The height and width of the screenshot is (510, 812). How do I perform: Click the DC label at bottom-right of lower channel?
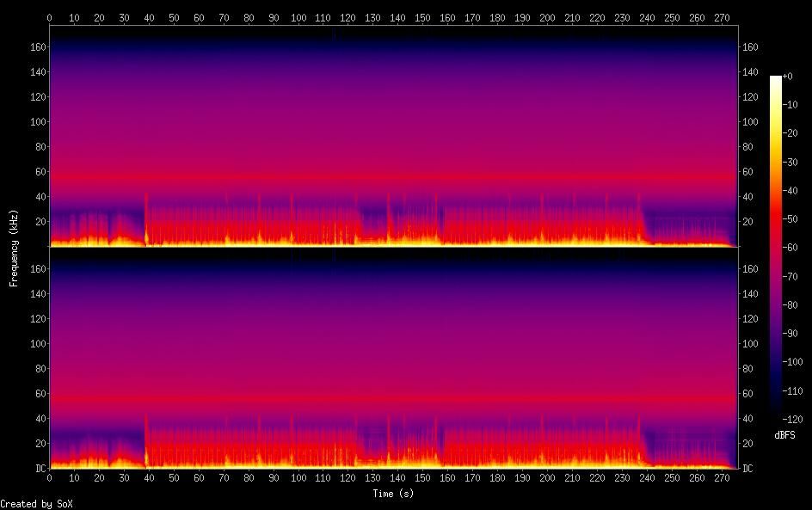748,469
